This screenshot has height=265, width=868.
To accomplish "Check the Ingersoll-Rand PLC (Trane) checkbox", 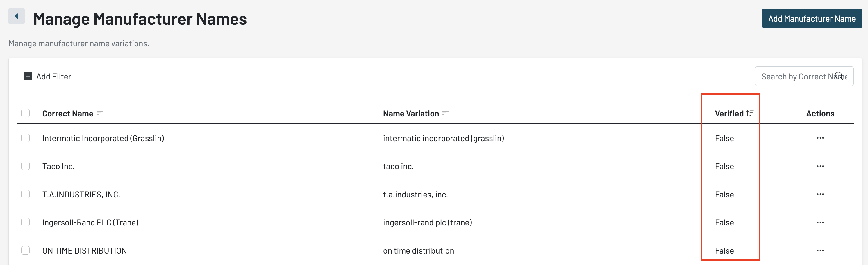I will click(x=25, y=222).
